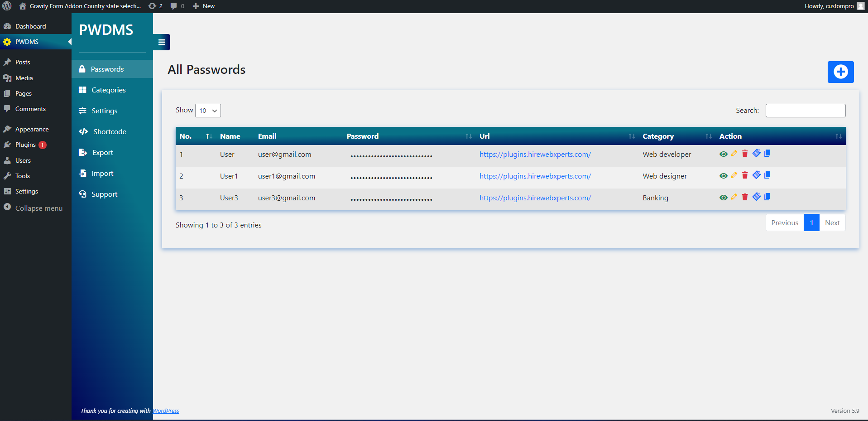Click the copy icon in the User row
The height and width of the screenshot is (421, 868).
click(x=767, y=154)
